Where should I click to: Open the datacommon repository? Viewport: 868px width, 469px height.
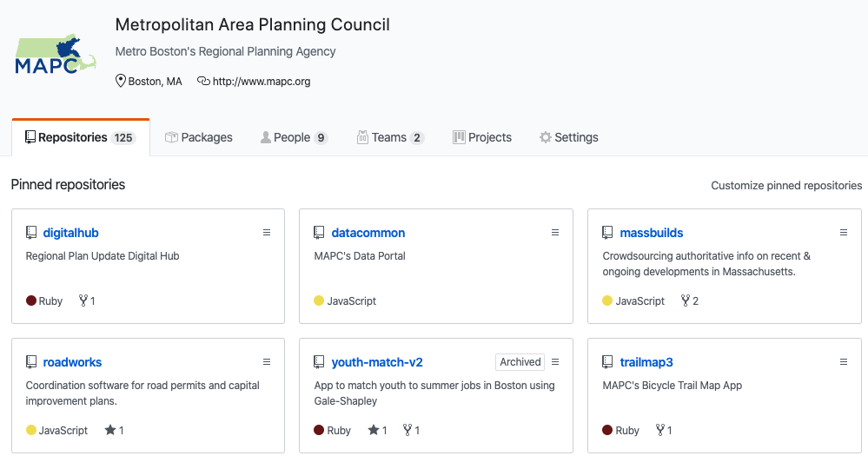368,233
